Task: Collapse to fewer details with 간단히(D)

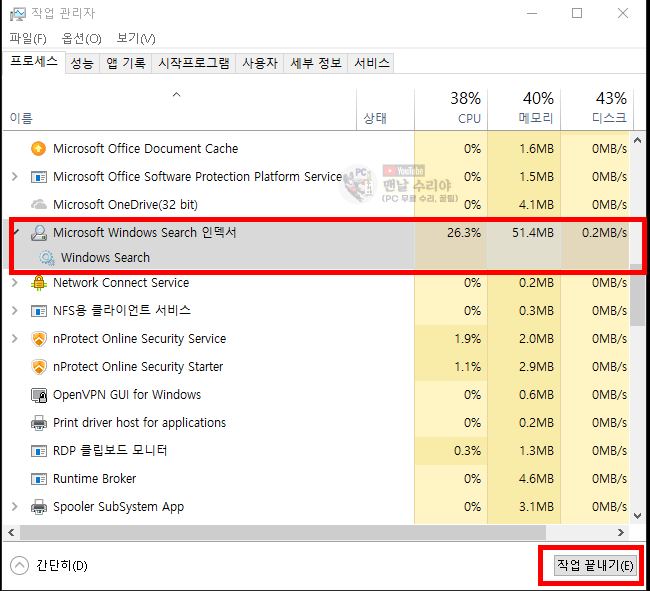Action: click(x=49, y=565)
